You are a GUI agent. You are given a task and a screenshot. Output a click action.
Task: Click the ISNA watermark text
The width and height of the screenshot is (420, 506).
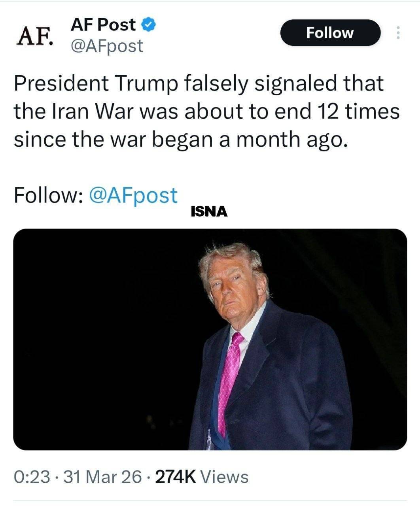tap(209, 212)
